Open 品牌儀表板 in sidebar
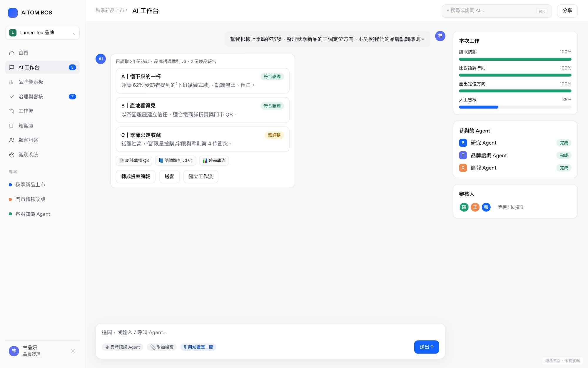The image size is (588, 368). 42,82
